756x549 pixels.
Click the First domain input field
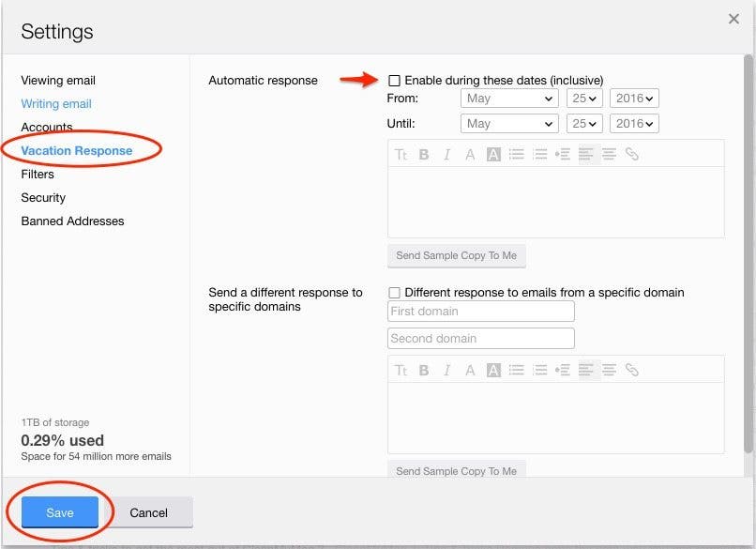480,312
